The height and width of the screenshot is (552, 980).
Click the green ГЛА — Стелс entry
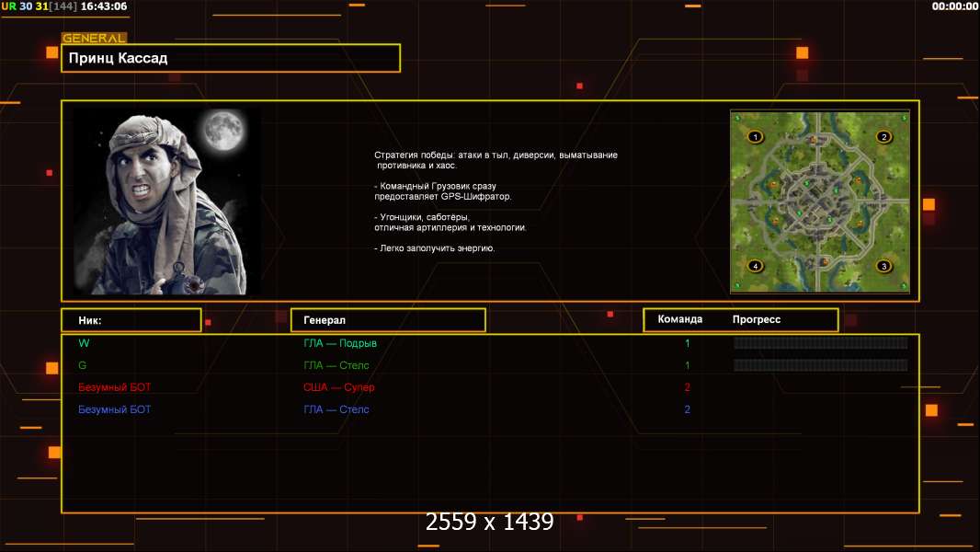(336, 365)
